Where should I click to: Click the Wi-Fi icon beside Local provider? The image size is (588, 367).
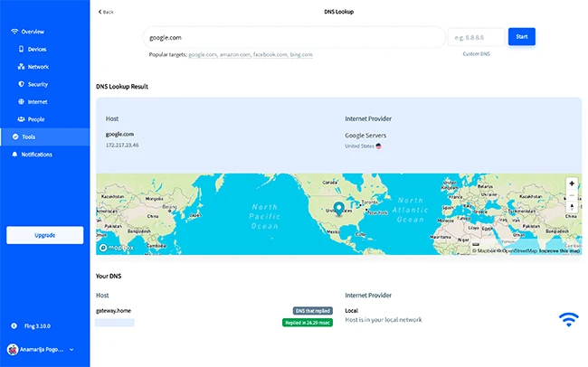coord(568,318)
